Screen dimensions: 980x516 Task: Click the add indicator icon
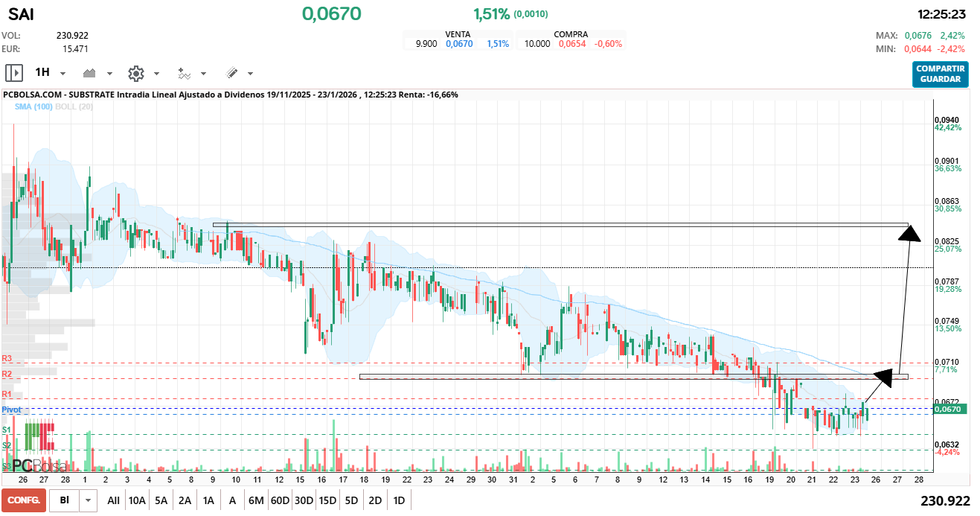point(185,73)
